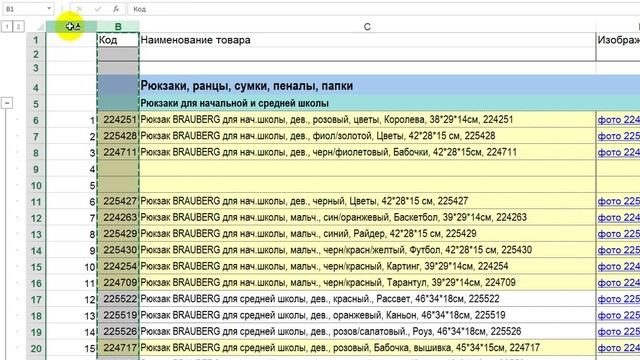640x360 pixels.
Task: Open the фото link in row 7
Action: click(x=619, y=136)
